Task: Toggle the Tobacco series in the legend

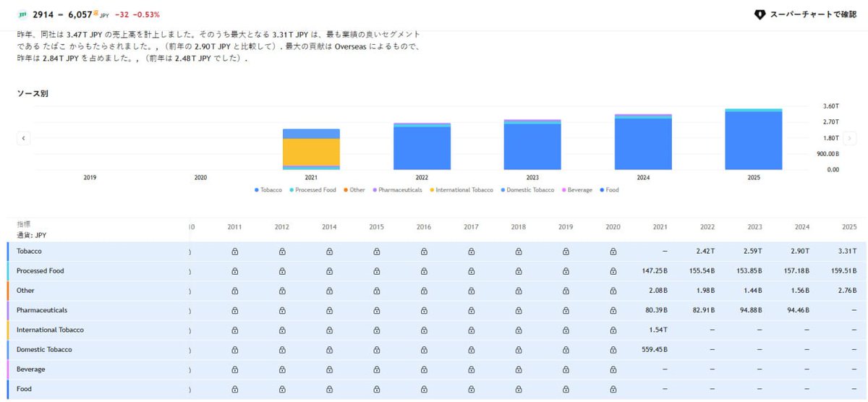Action: pyautogui.click(x=268, y=190)
